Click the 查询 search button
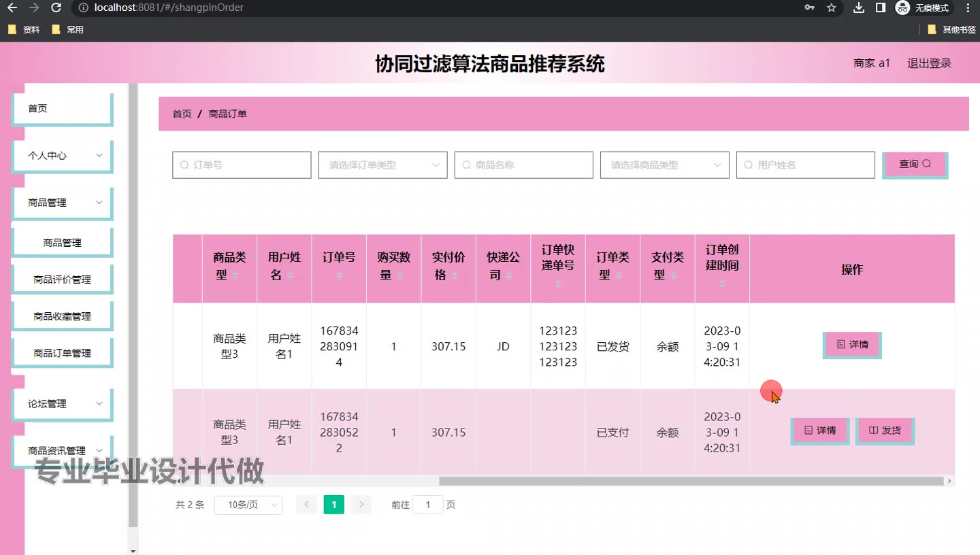980x555 pixels. [915, 165]
